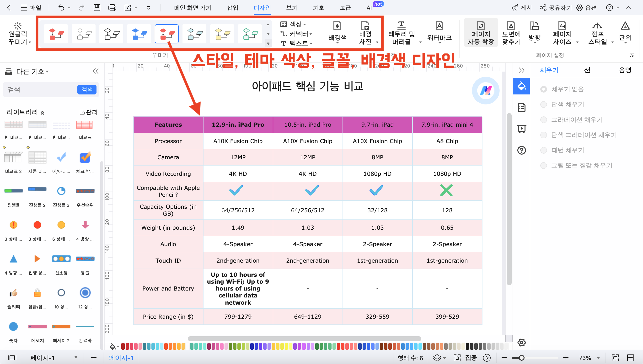Open the help question icon on right sidebar
The height and width of the screenshot is (364, 643).
click(521, 150)
